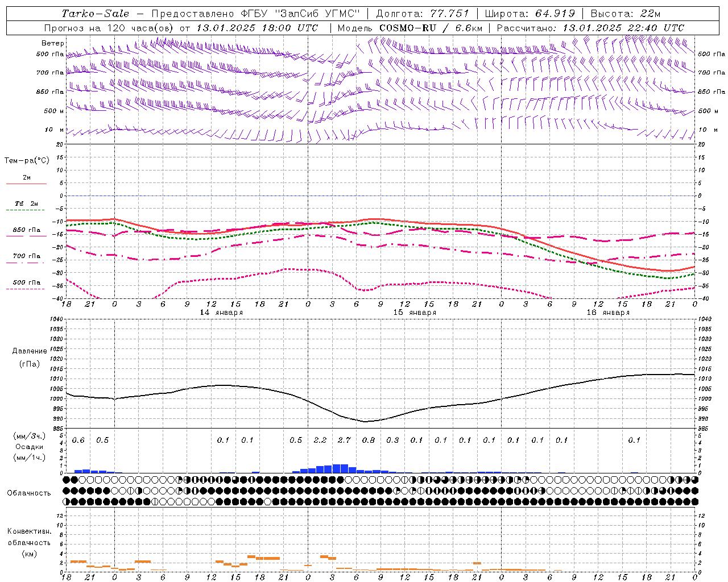
Task: Click the "15 января" date label
Action: (x=415, y=313)
